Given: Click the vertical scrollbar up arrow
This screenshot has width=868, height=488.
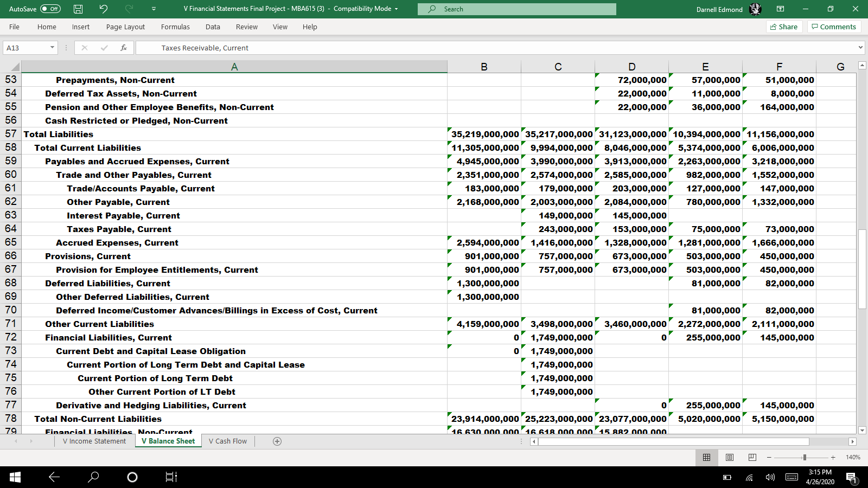Looking at the screenshot, I should point(862,66).
